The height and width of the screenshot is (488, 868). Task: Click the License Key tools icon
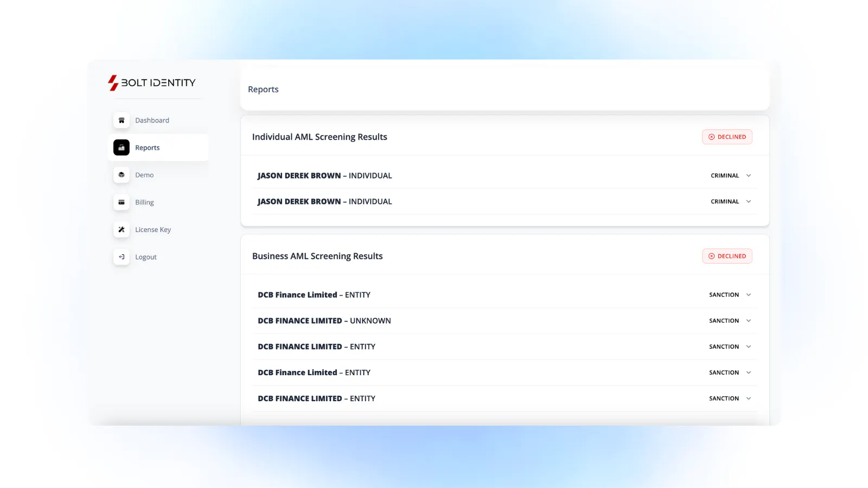pyautogui.click(x=122, y=230)
